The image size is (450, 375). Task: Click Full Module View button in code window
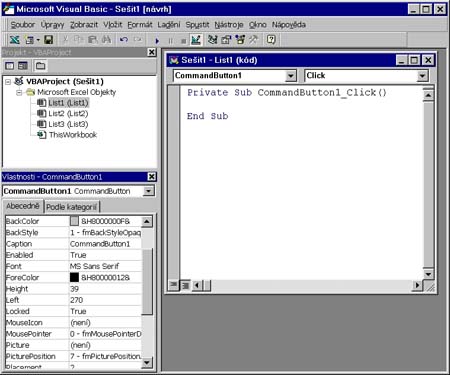click(x=185, y=285)
